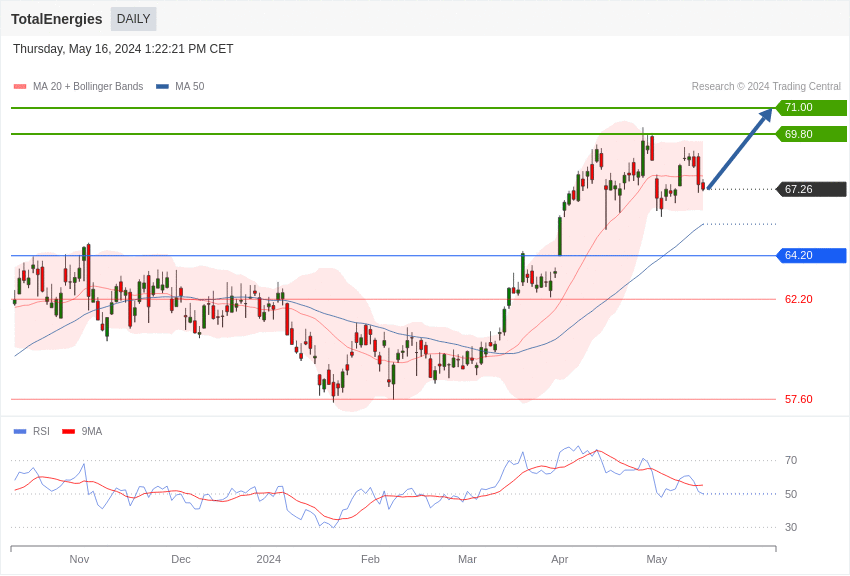850x576 pixels.
Task: Select the blue 64.20 pivot price tag
Action: (x=811, y=256)
